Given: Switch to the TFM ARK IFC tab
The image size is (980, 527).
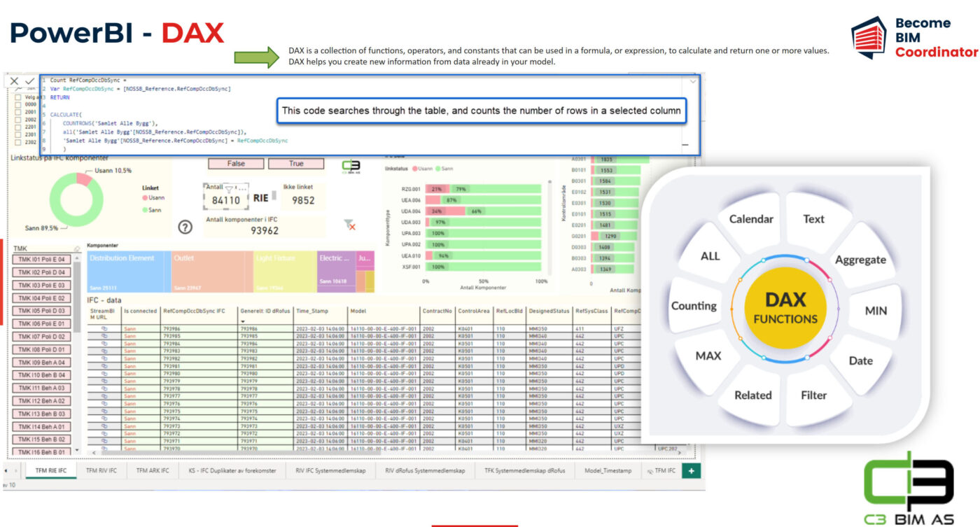Looking at the screenshot, I should (153, 470).
